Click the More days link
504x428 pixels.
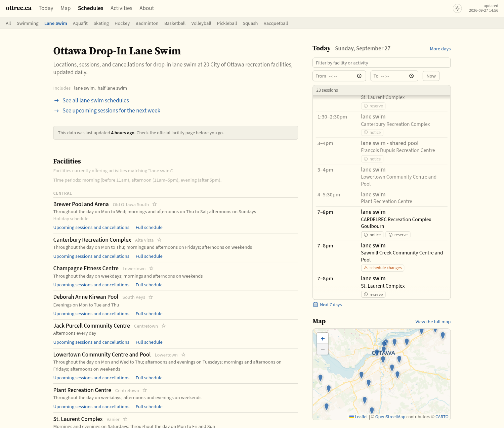click(440, 49)
